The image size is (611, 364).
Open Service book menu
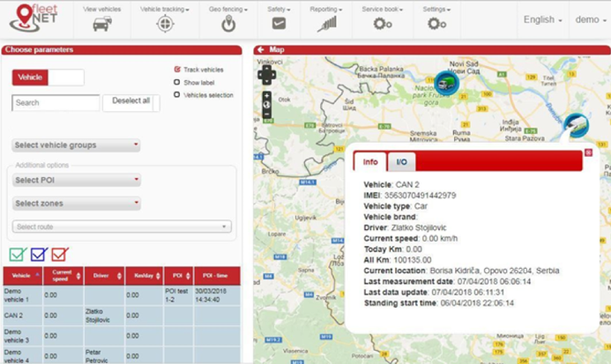pos(383,9)
